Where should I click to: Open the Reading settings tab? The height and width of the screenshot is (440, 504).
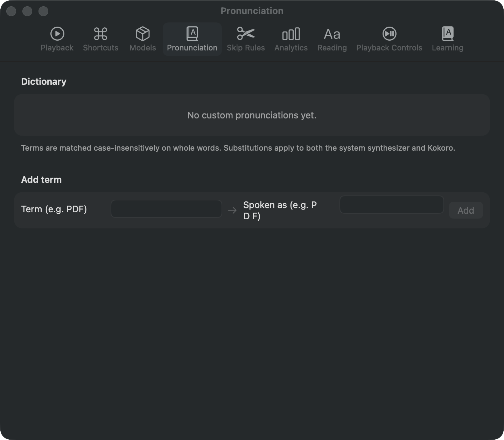[x=332, y=39]
